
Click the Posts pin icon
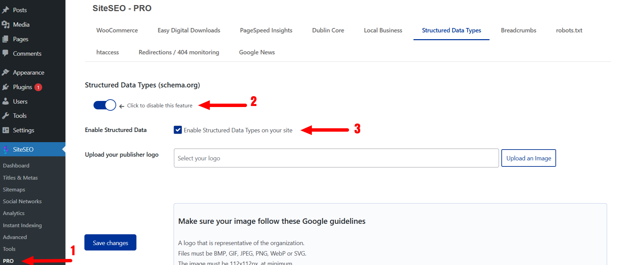[5, 10]
